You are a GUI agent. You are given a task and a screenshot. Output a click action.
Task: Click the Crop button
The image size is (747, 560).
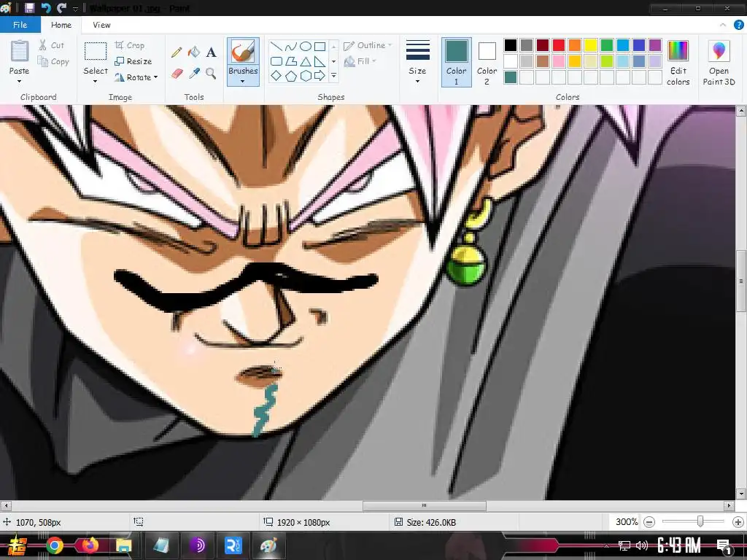[x=130, y=45]
